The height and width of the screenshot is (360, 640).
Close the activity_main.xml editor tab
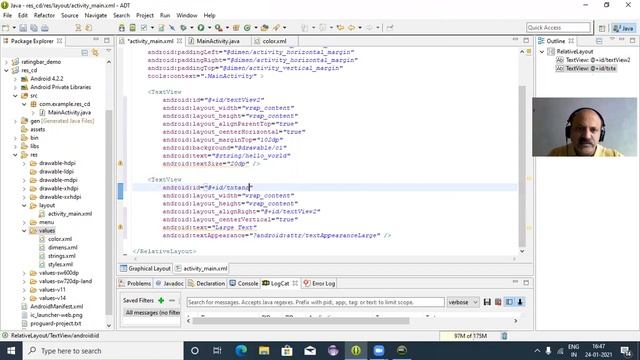click(x=179, y=41)
